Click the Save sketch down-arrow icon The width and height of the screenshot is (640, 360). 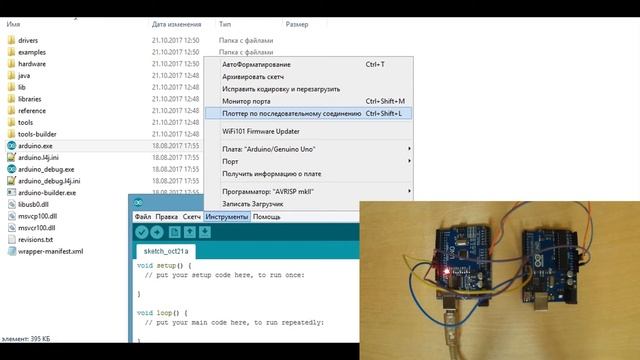tap(204, 232)
